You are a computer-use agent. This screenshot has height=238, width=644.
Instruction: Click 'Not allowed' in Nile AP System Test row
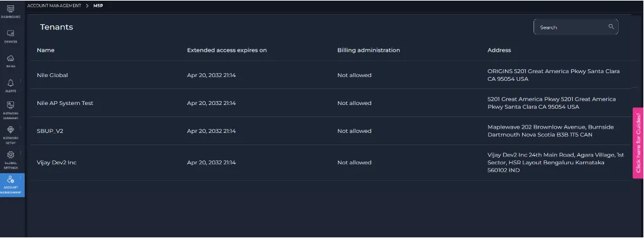(x=354, y=103)
